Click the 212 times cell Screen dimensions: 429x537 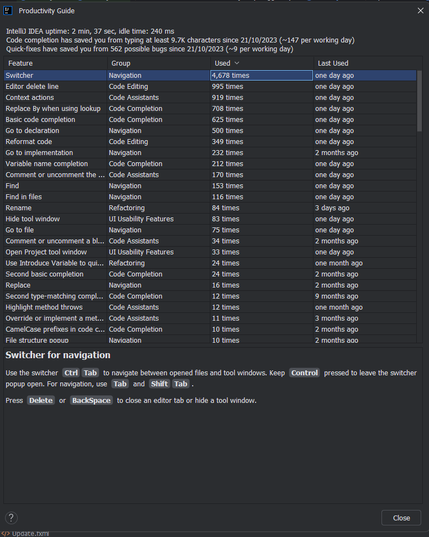[261, 164]
